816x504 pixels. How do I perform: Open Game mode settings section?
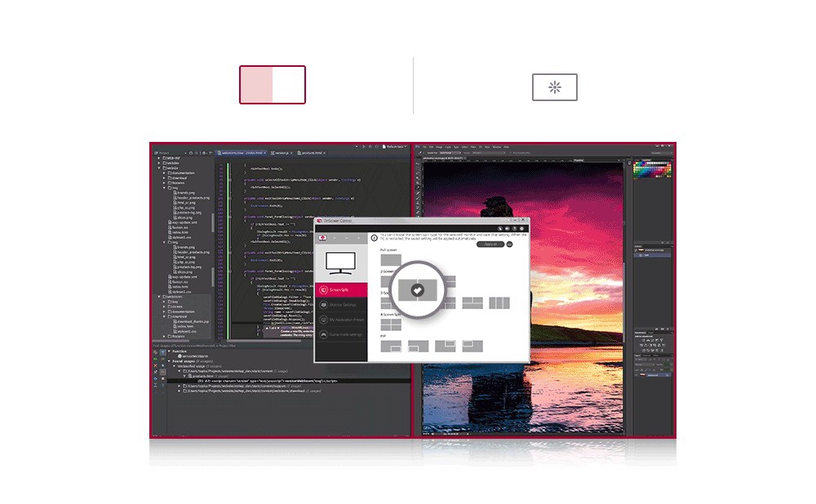click(341, 334)
